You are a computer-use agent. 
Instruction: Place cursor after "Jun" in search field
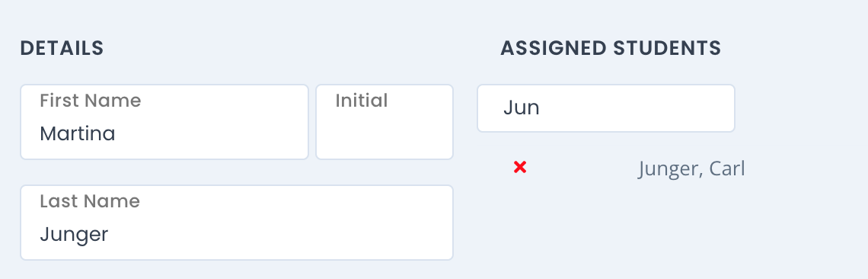point(541,108)
